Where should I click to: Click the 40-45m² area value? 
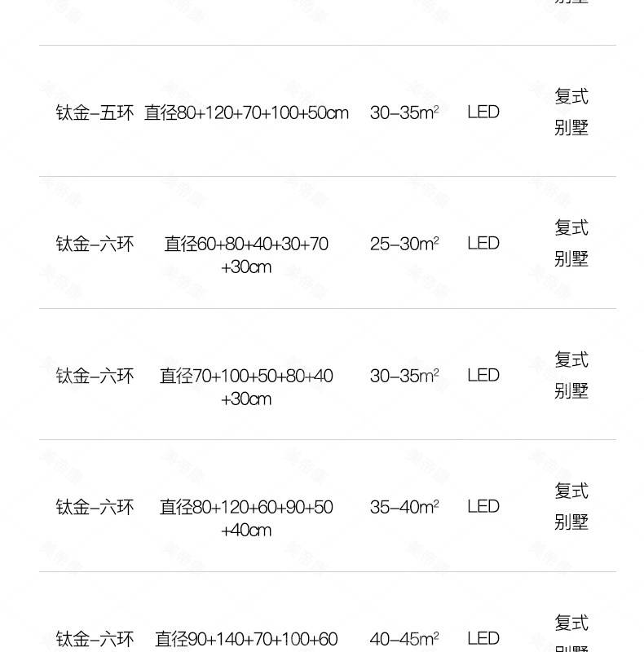point(404,639)
